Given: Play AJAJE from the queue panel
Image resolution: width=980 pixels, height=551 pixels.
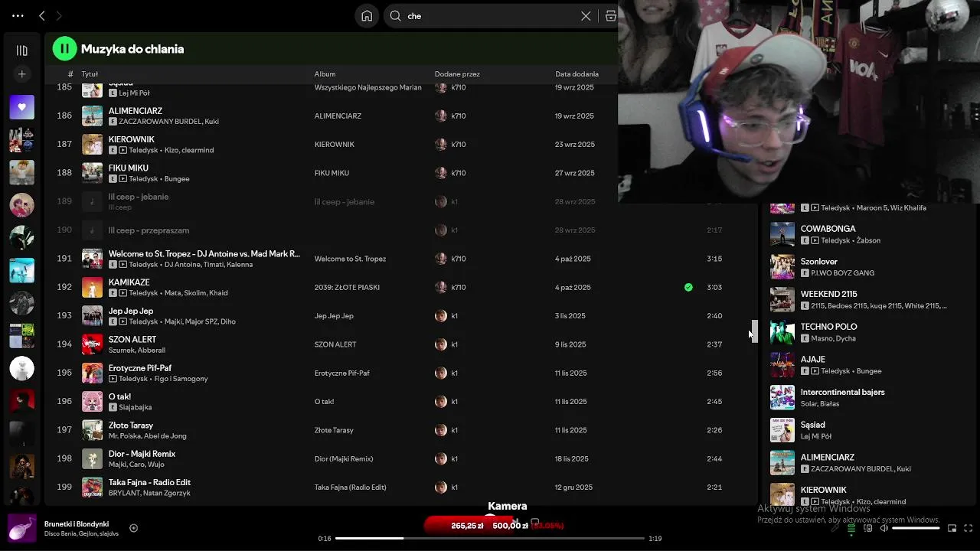Looking at the screenshot, I should tap(812, 359).
